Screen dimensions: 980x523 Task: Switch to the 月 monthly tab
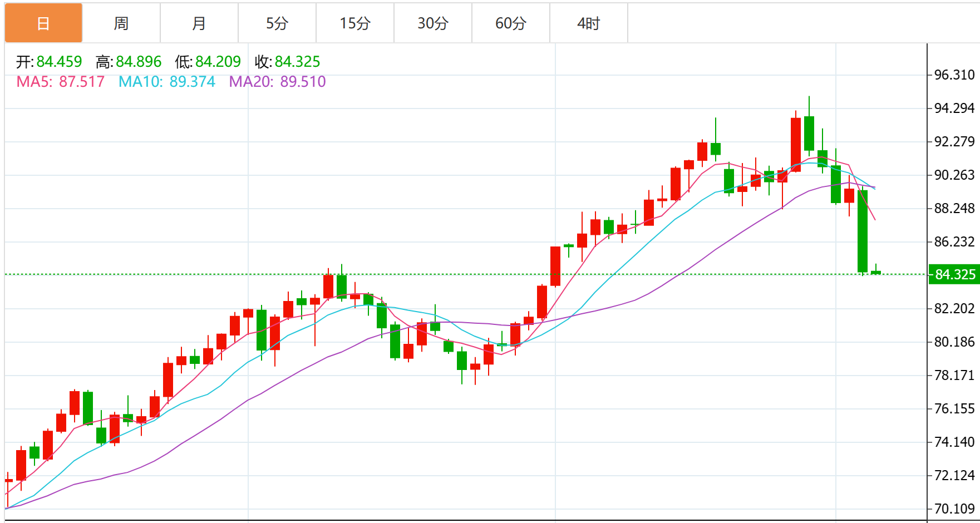(x=199, y=23)
